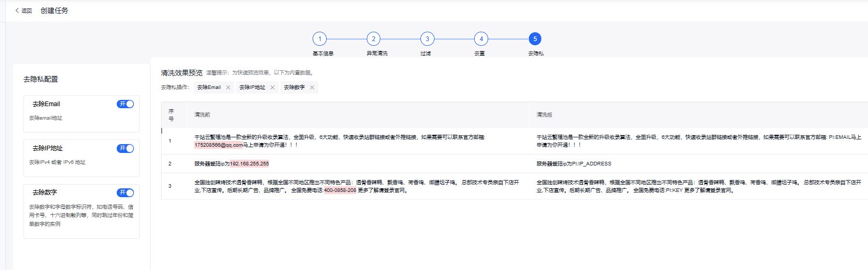Remove the 去除Email tag with X
Image resolution: width=868 pixels, height=270 pixels.
coord(228,87)
